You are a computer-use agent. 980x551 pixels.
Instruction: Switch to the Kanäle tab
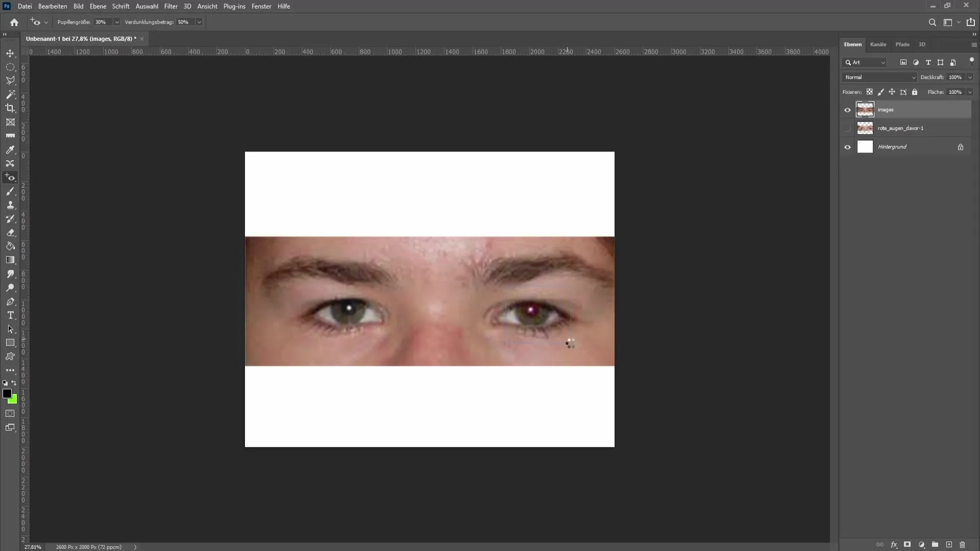878,44
